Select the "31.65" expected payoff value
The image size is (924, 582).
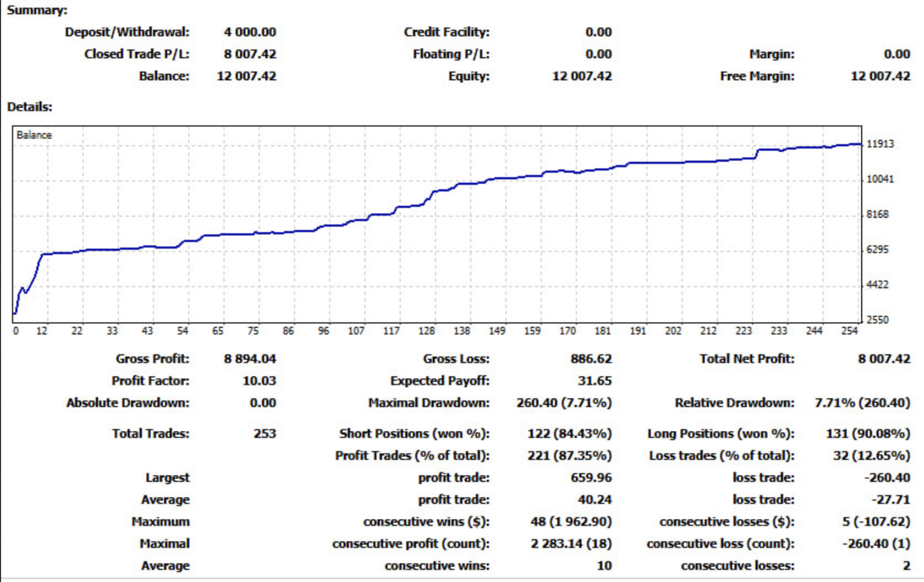coord(595,381)
